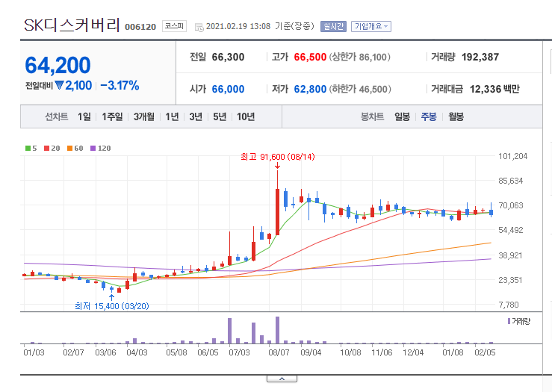
Task: Click the 봉차트 label
Action: pyautogui.click(x=372, y=116)
